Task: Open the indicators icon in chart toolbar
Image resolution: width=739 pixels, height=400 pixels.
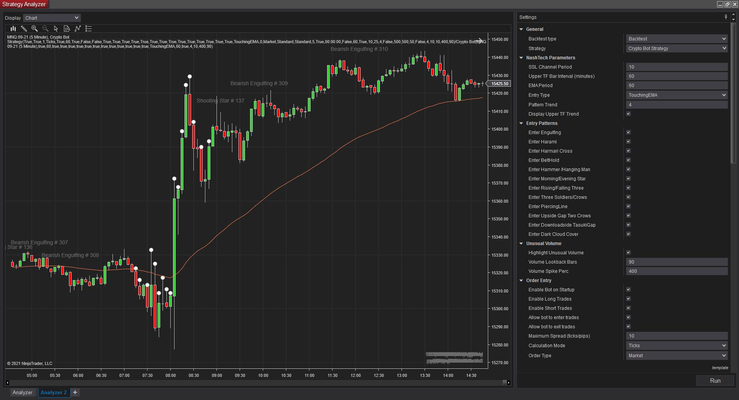Action: [77, 29]
